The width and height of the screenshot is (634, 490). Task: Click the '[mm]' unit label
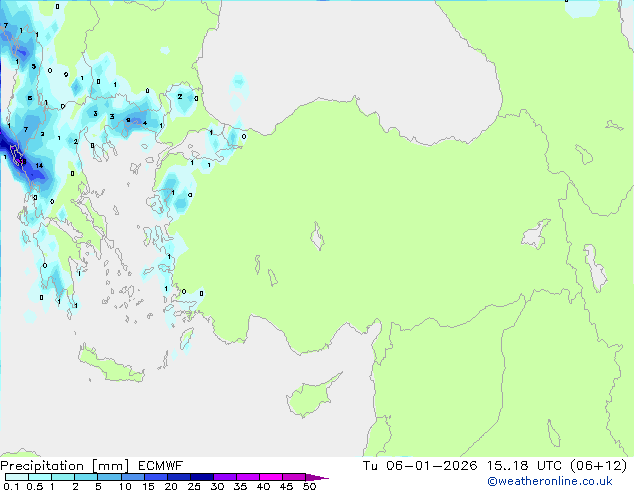(x=110, y=466)
